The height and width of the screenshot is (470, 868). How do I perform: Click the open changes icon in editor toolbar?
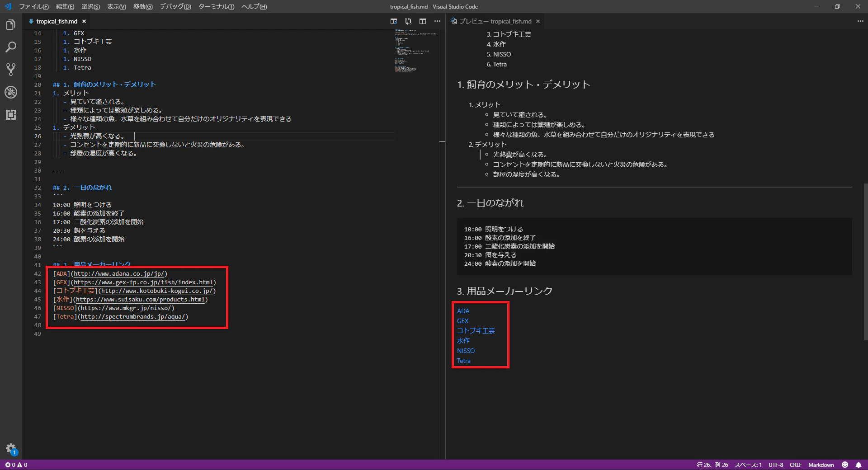click(x=408, y=21)
